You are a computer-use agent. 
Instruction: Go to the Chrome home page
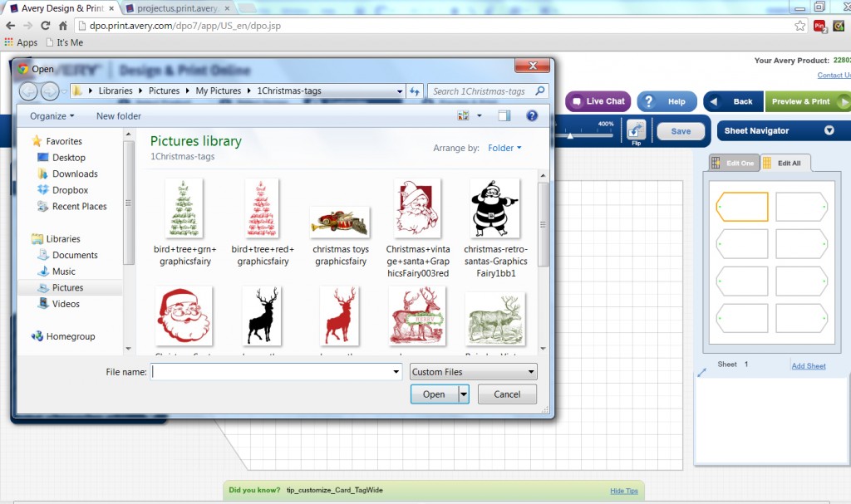63,26
